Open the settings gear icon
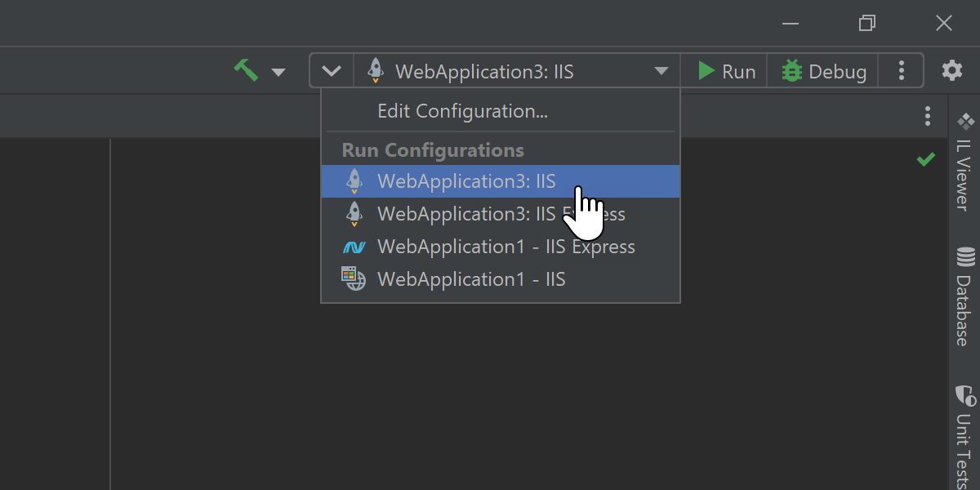Screen dimensions: 980x490 click(x=952, y=70)
